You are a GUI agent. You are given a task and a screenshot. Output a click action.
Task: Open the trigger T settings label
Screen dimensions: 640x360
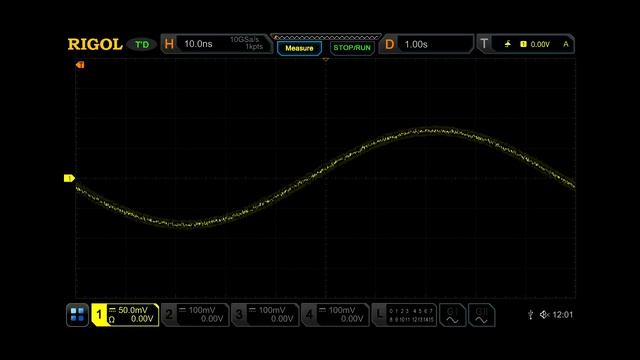525,44
